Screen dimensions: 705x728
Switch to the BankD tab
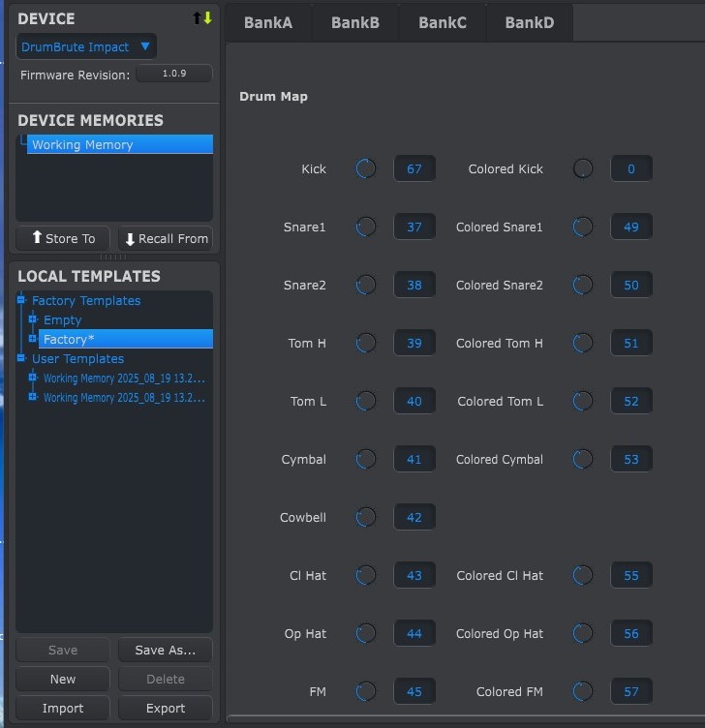pyautogui.click(x=529, y=22)
